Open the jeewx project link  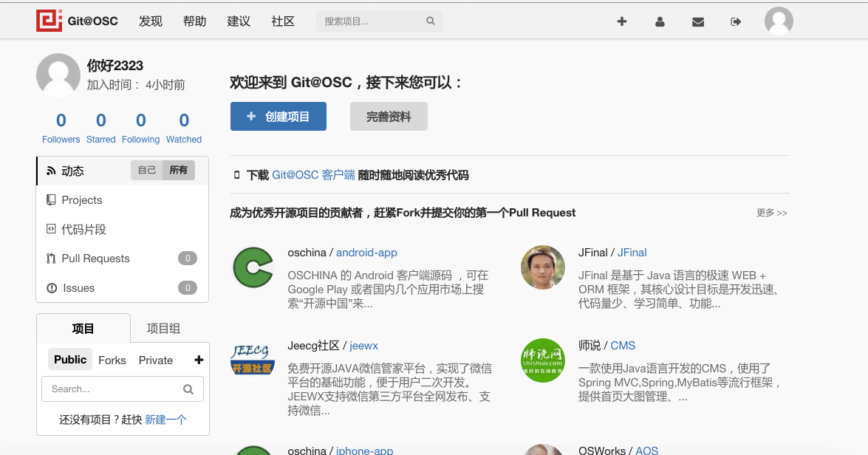[363, 346]
